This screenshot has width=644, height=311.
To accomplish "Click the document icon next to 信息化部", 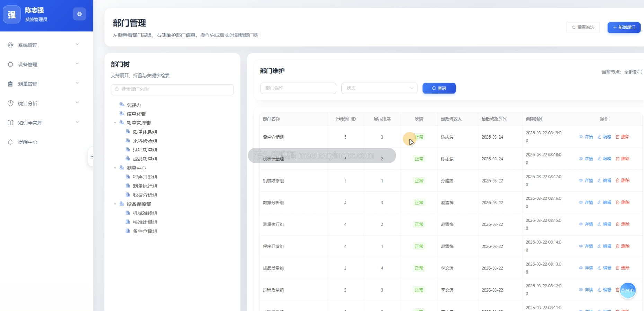I will pyautogui.click(x=122, y=114).
